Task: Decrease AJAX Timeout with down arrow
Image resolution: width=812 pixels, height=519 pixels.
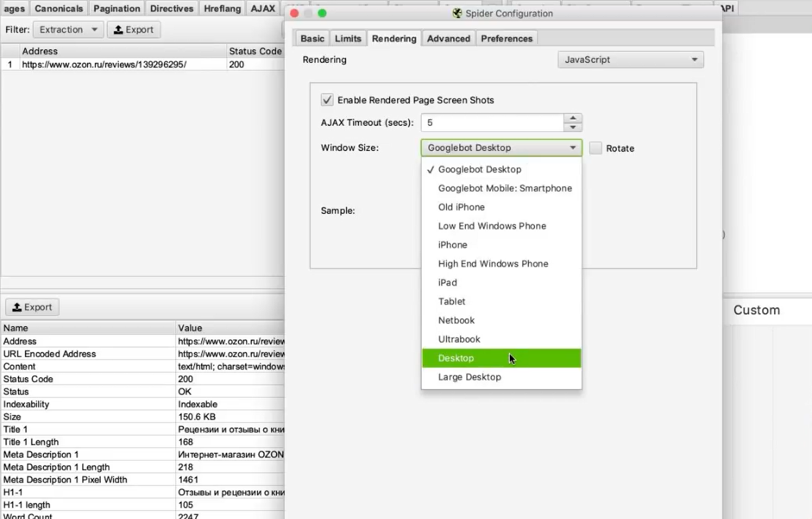Action: coord(573,127)
